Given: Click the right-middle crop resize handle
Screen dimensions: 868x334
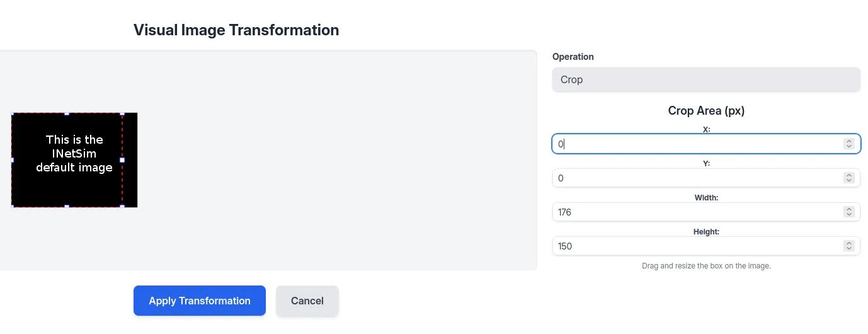Looking at the screenshot, I should click(122, 160).
